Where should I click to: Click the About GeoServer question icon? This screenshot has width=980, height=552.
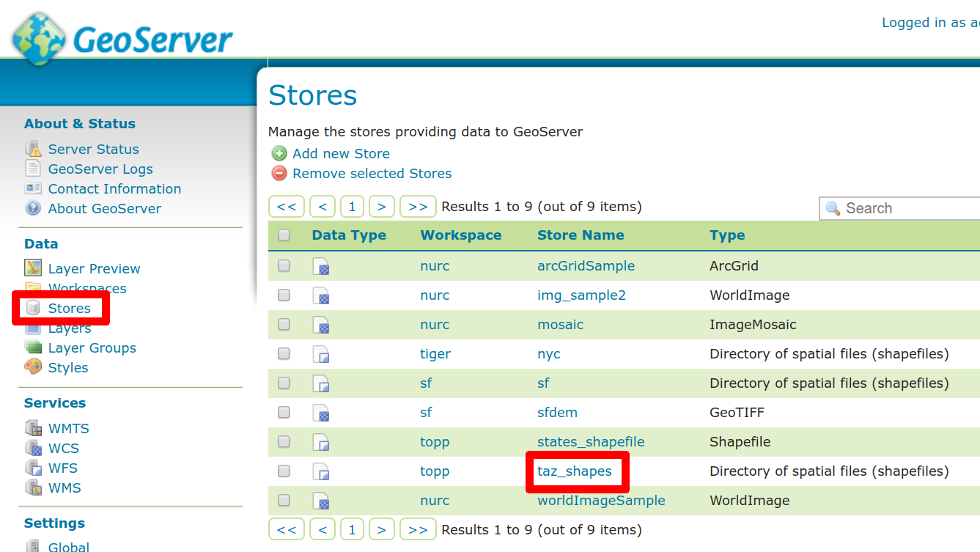point(33,208)
